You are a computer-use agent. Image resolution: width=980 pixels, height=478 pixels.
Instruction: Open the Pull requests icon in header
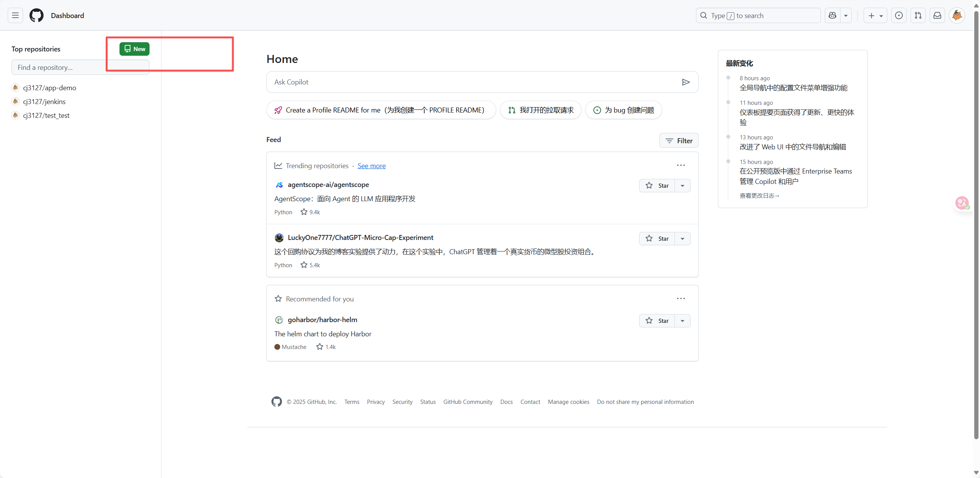918,15
